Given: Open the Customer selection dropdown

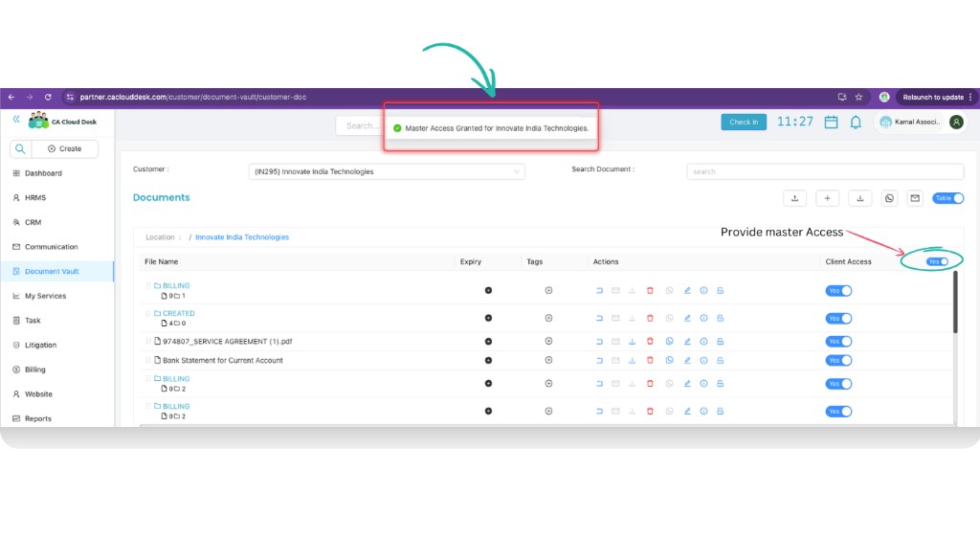Looking at the screenshot, I should click(x=387, y=170).
